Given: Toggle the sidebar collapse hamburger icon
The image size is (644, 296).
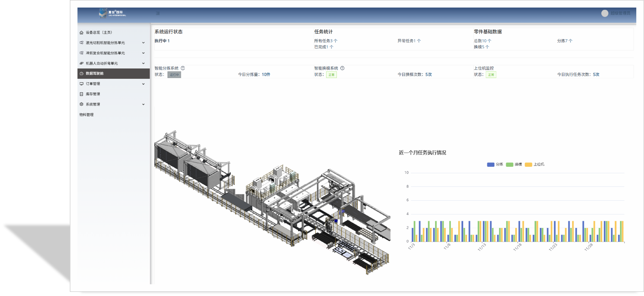Looking at the screenshot, I should click(x=158, y=13).
